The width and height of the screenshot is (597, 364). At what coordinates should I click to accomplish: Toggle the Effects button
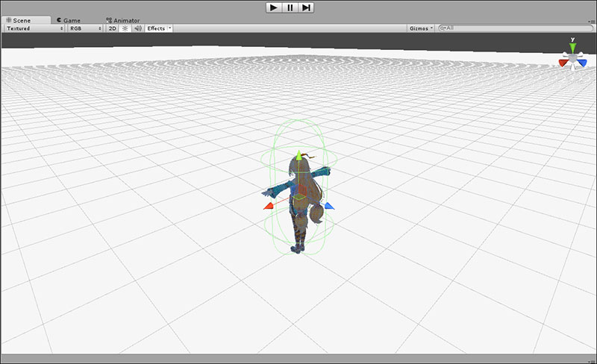pos(156,28)
